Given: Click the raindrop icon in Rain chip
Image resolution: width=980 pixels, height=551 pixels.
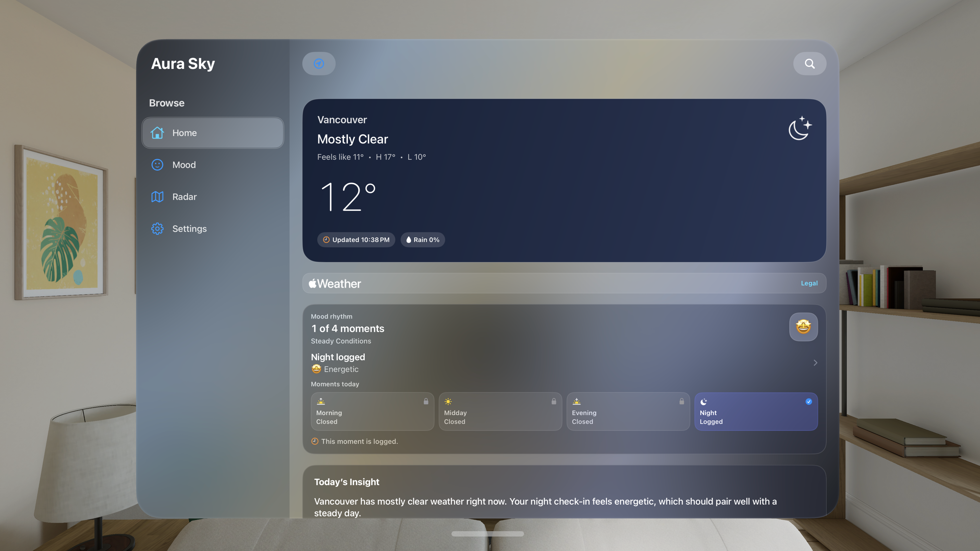Looking at the screenshot, I should click(409, 240).
